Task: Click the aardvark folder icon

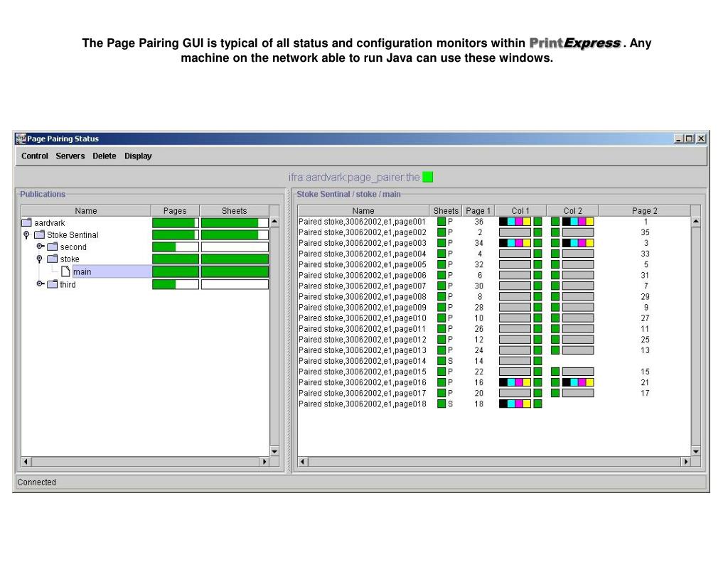Action: point(27,223)
